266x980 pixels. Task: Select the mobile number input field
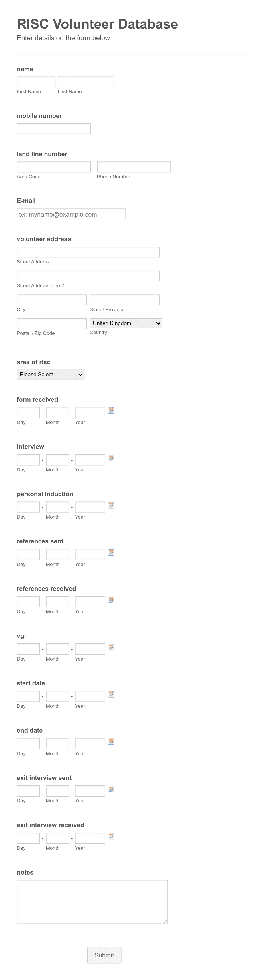point(53,128)
